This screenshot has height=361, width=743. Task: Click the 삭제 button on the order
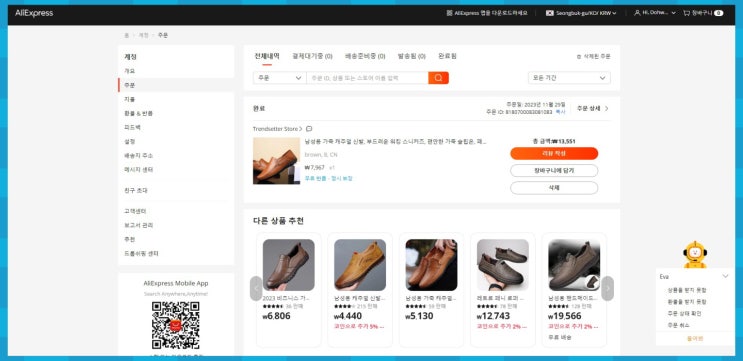tap(554, 188)
